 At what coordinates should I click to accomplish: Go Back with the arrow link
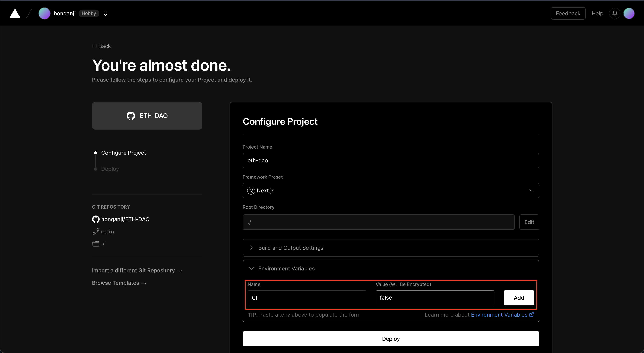tap(101, 46)
